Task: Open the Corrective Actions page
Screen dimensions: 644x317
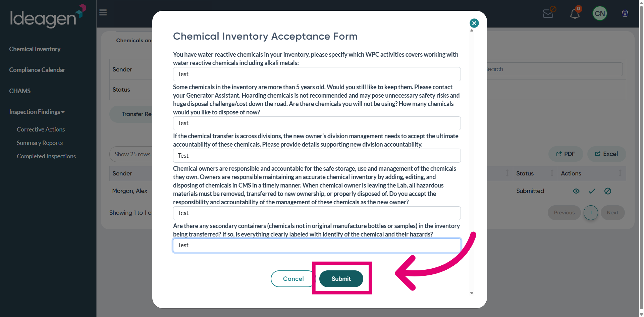Action: pyautogui.click(x=41, y=129)
